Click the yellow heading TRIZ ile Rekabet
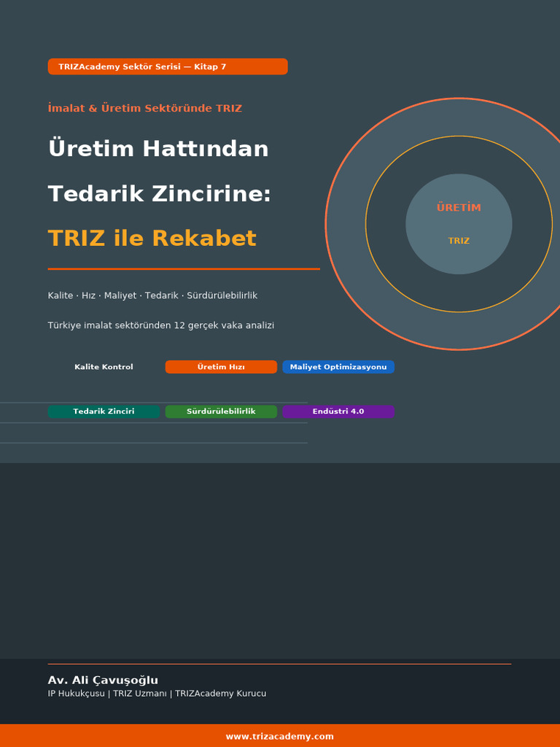The width and height of the screenshot is (560, 747). tap(152, 239)
